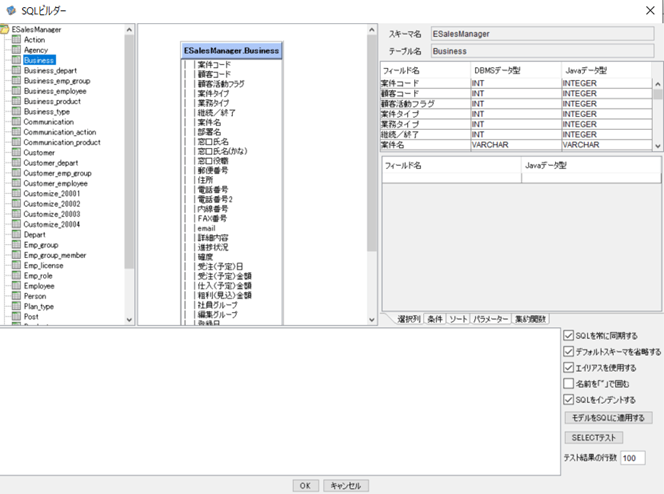The width and height of the screenshot is (664, 494).
Task: Check the email column checkbox
Action: click(190, 228)
